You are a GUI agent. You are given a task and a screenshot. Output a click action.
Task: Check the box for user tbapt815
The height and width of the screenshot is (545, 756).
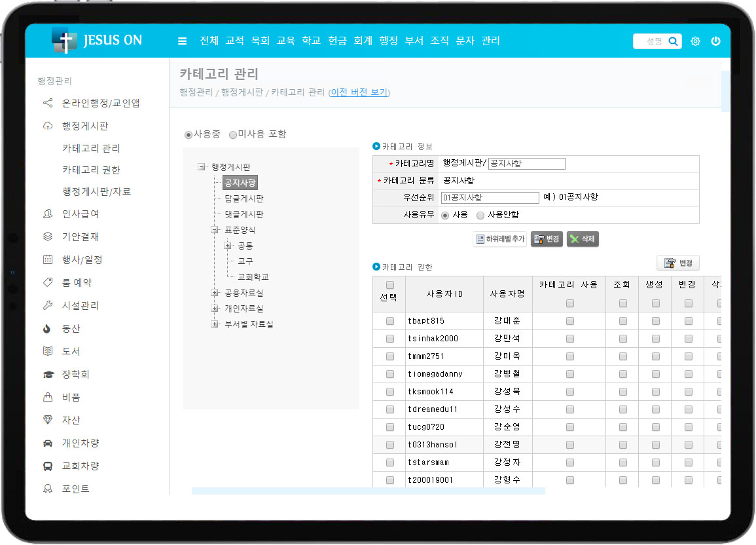coord(390,321)
